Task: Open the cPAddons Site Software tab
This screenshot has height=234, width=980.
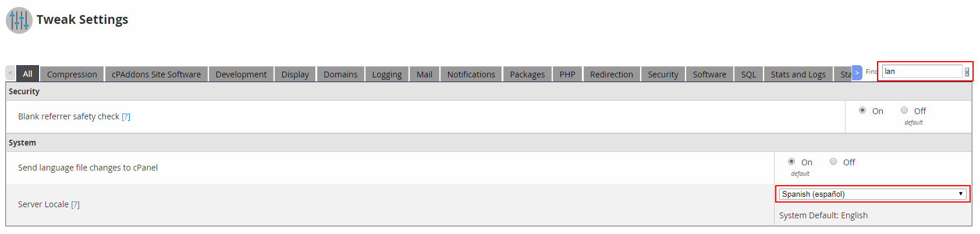Action: [156, 74]
